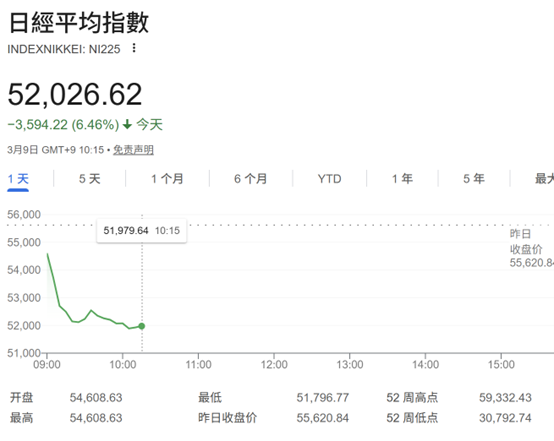Click the current price 52,026.62
Viewport: 554px width, 441px height.
75,94
